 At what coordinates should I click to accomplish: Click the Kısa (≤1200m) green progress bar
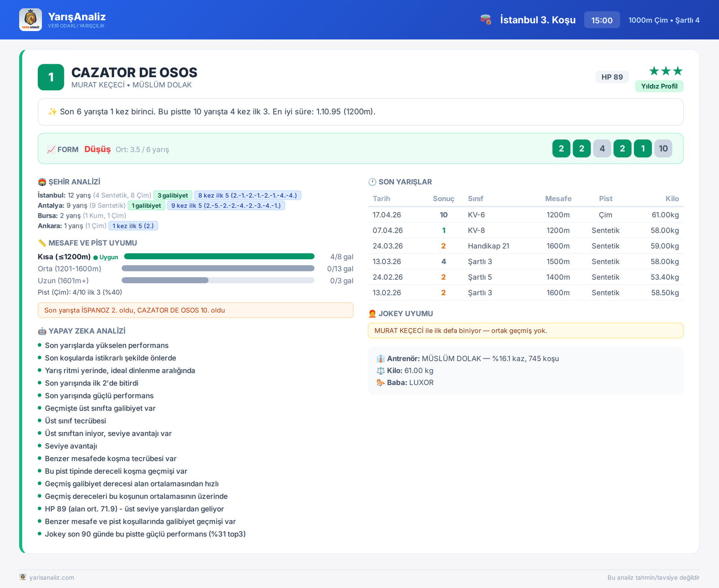click(219, 256)
